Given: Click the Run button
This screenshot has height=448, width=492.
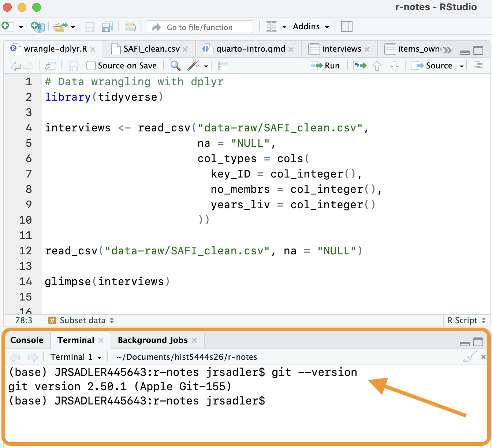Looking at the screenshot, I should click(325, 66).
